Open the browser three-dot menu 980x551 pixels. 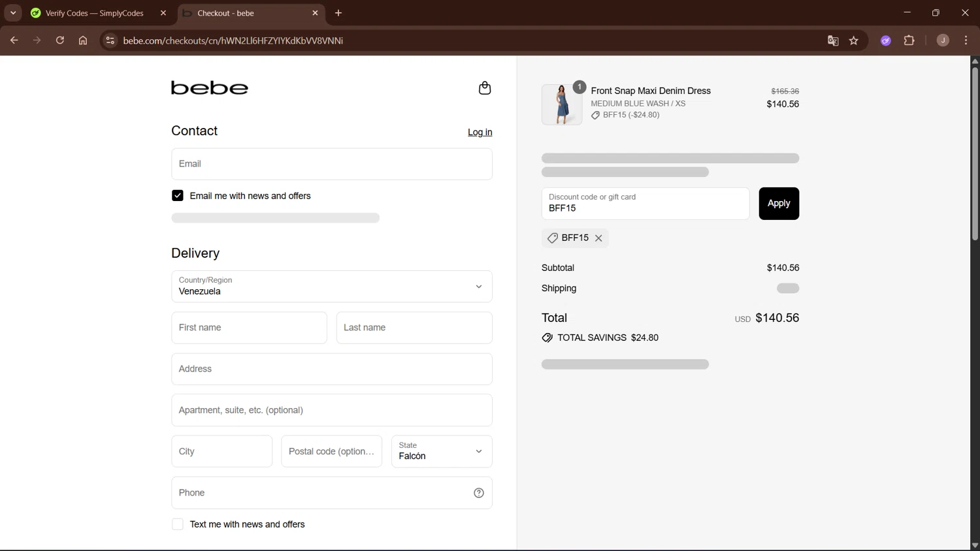pos(966,40)
